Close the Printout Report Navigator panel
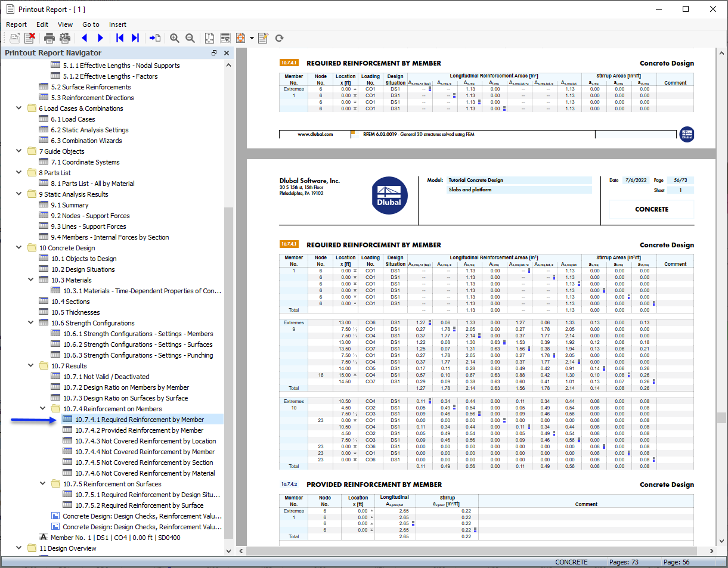 pyautogui.click(x=227, y=53)
